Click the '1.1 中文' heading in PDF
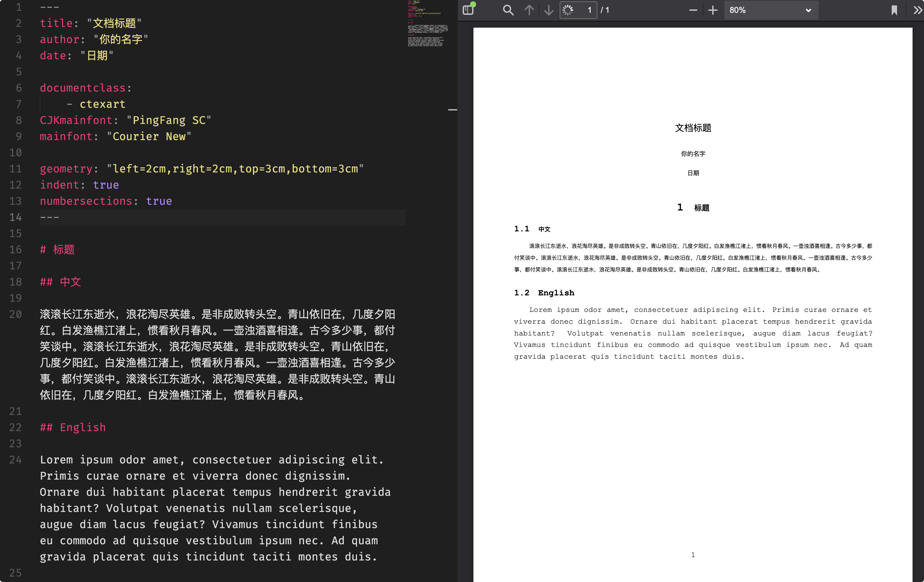Image resolution: width=924 pixels, height=582 pixels. tap(532, 229)
